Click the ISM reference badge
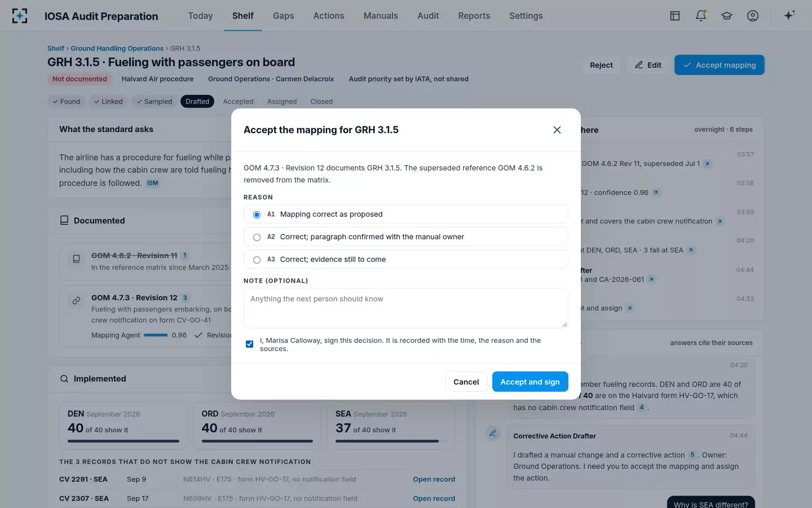This screenshot has width=812, height=508. (153, 183)
